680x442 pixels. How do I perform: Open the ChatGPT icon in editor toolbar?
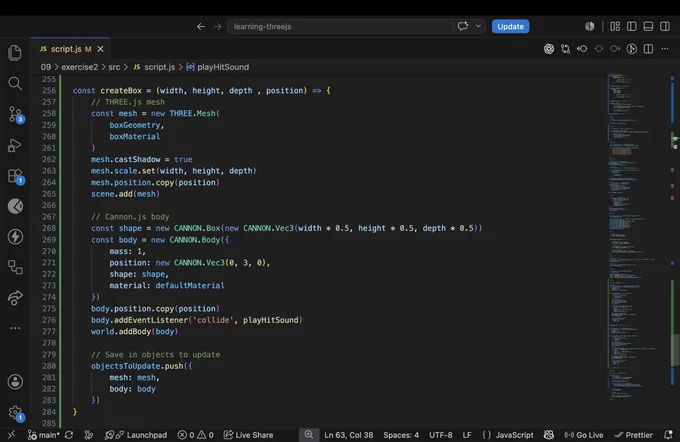tap(549, 49)
